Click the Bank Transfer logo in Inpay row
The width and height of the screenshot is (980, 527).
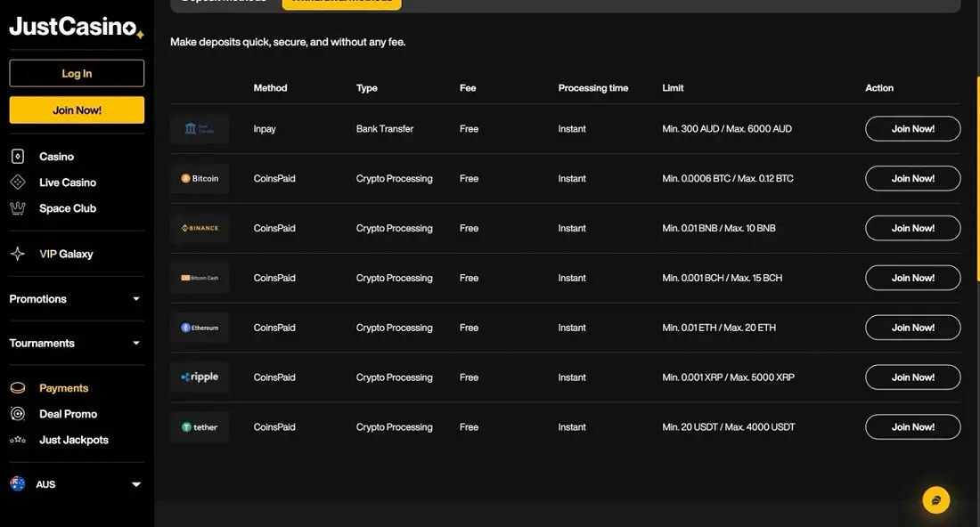pyautogui.click(x=200, y=128)
